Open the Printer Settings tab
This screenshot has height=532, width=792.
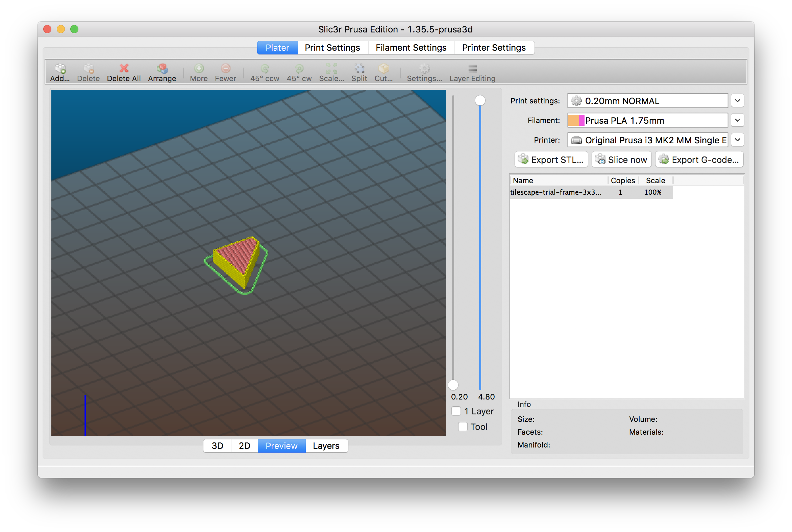(x=494, y=48)
